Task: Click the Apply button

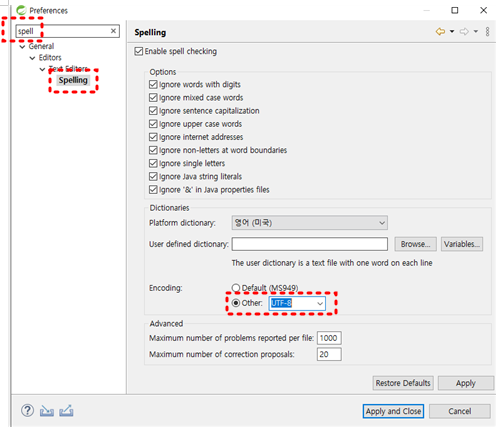Action: (x=466, y=383)
